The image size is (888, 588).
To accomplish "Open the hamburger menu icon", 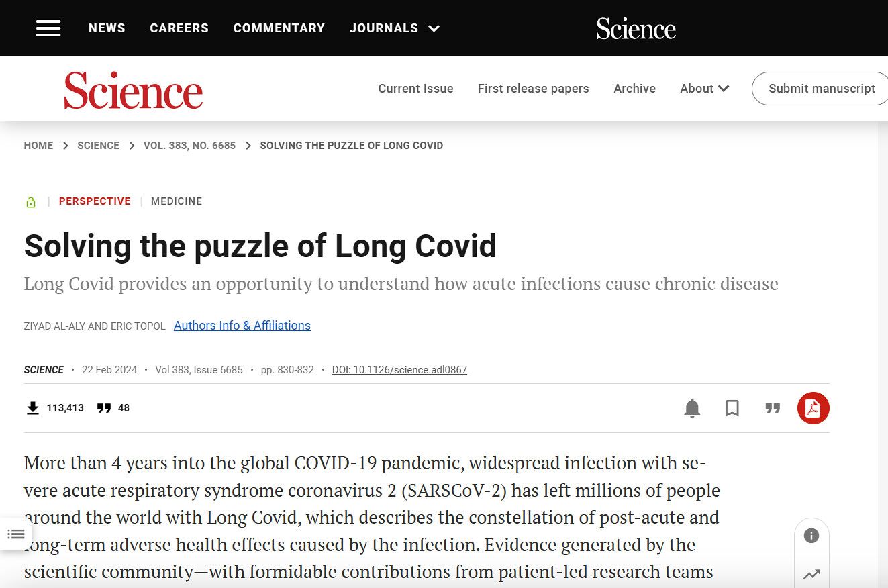I will 48,28.
